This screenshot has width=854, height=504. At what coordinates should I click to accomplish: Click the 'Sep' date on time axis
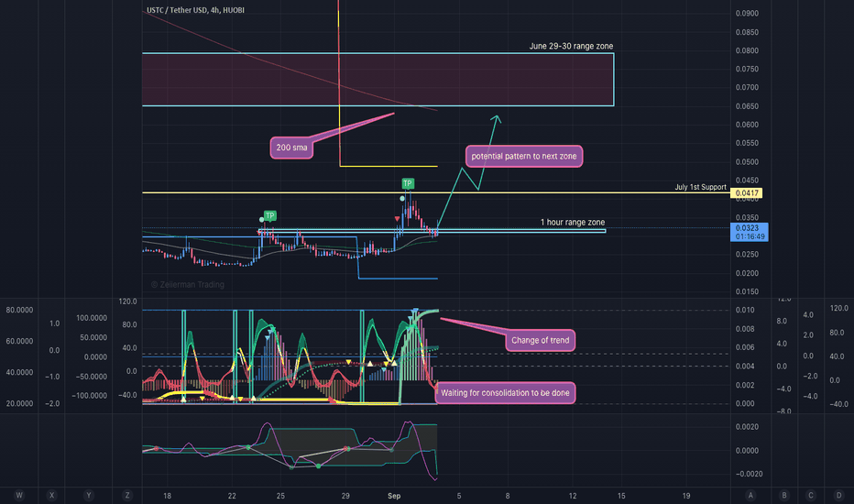[x=394, y=496]
